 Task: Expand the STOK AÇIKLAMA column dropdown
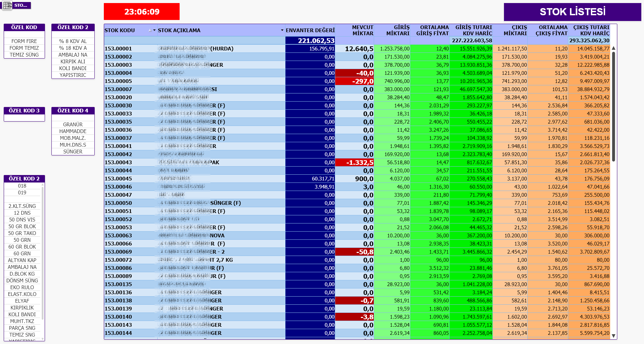tap(282, 30)
